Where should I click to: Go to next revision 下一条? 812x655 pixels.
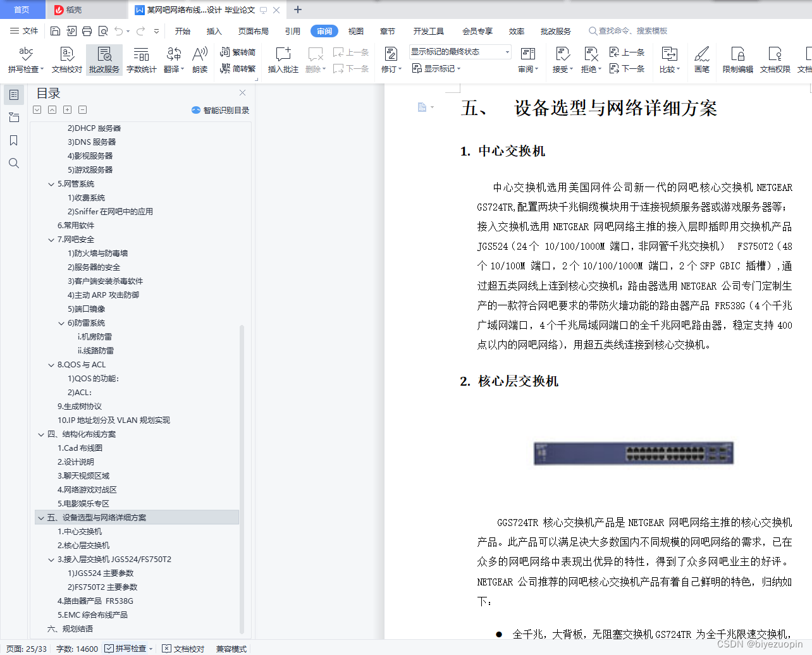pos(627,68)
